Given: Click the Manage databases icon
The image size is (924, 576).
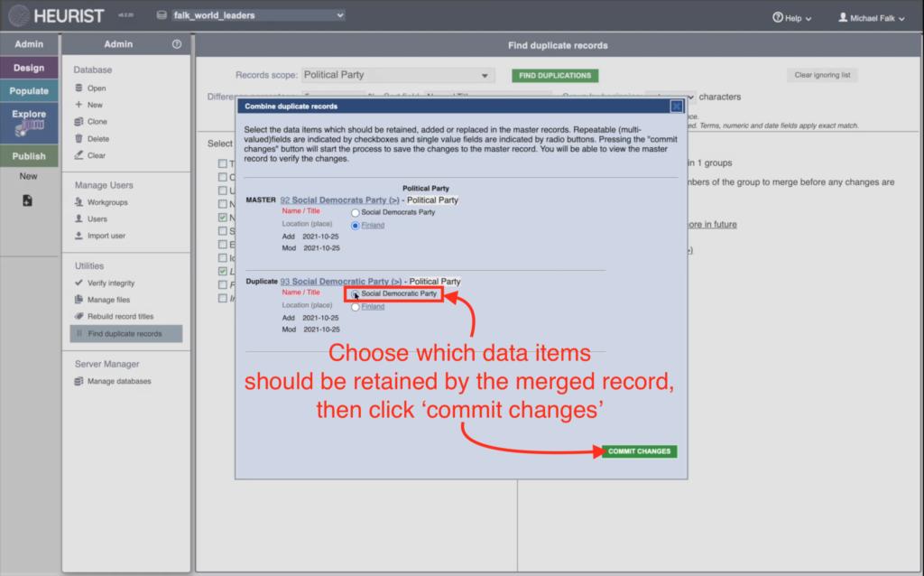Looking at the screenshot, I should click(x=79, y=381).
